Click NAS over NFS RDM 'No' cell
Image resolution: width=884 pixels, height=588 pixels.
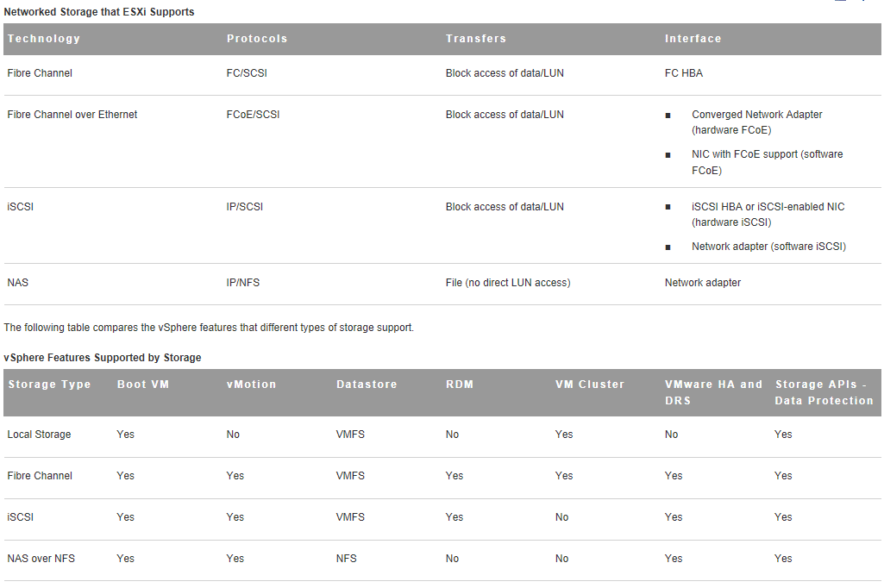coord(452,559)
